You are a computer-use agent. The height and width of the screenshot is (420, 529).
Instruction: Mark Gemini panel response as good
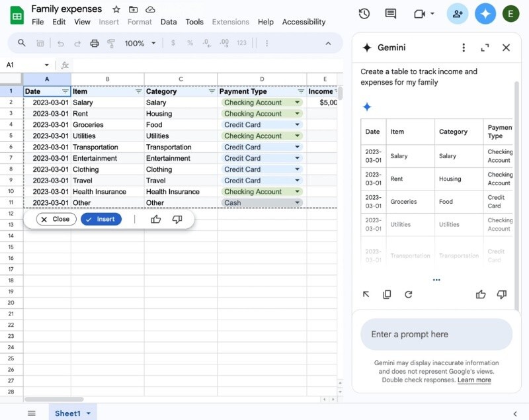[x=481, y=294]
